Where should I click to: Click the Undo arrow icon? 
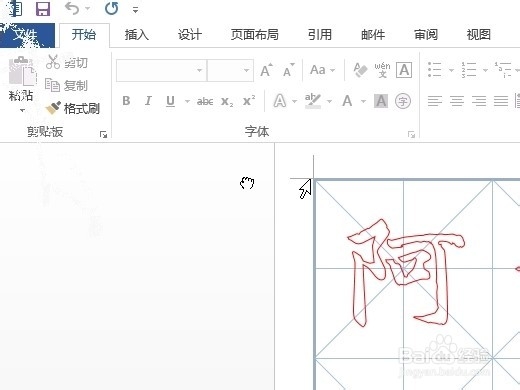pyautogui.click(x=72, y=9)
